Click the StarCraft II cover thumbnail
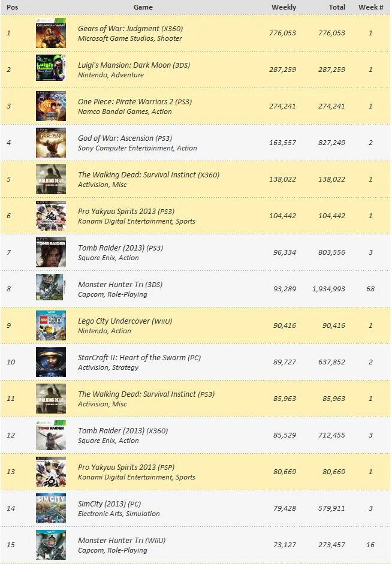The height and width of the screenshot is (564, 392). (51, 363)
